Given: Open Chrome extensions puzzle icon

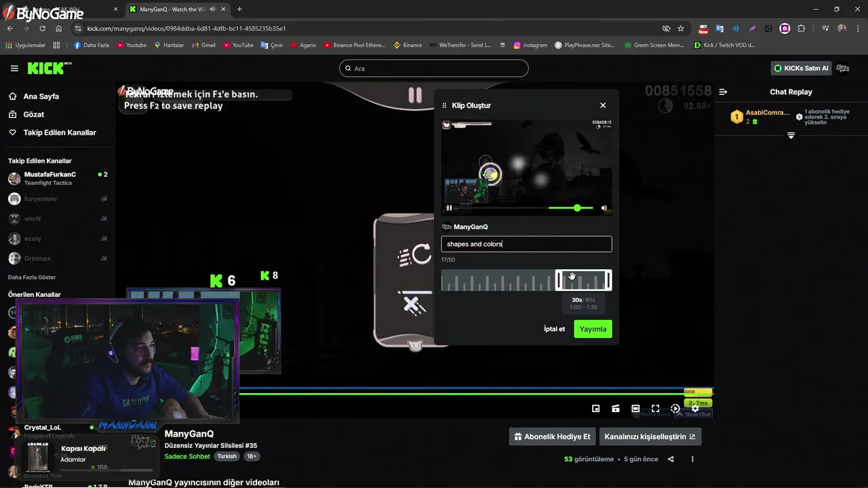Looking at the screenshot, I should pos(802,28).
